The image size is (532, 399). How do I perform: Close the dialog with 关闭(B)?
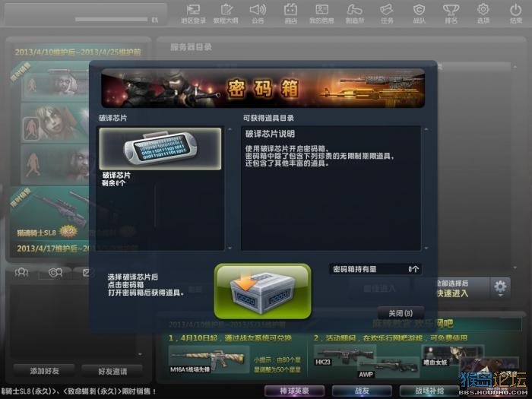[x=401, y=313]
